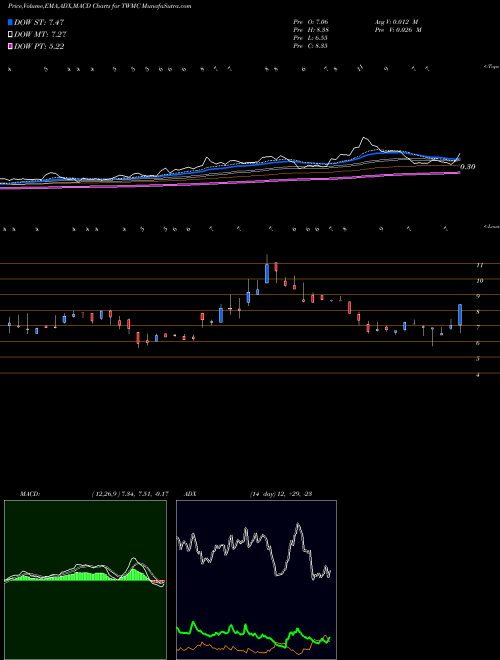Select the 'DOW ST: 7.47' legend label
Screen dimensions: 500x660
[39, 22]
